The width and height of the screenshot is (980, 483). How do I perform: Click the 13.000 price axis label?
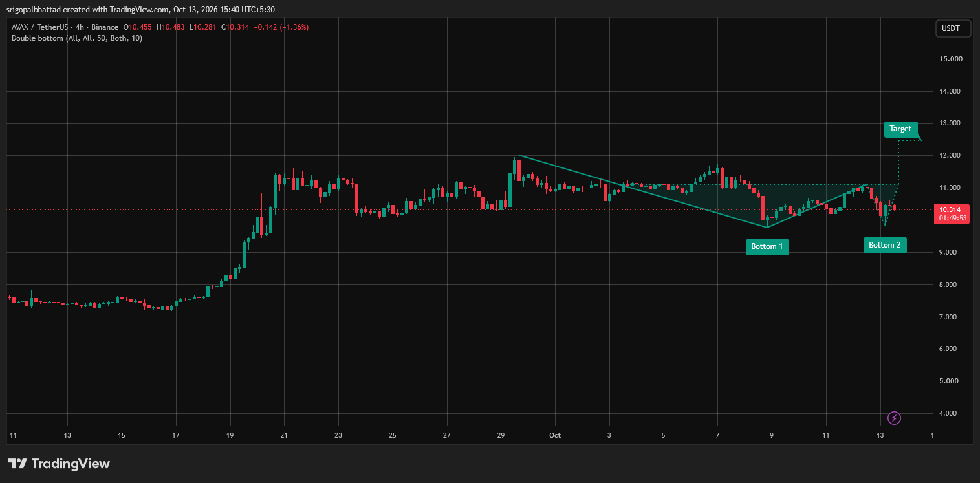coord(951,123)
